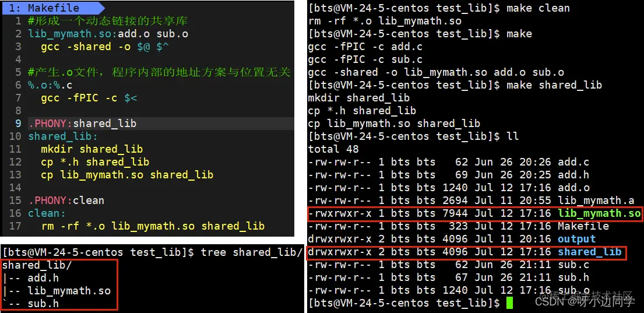
Task: Click the 'lib_mymath.a' file name in the listing
Action: [596, 201]
